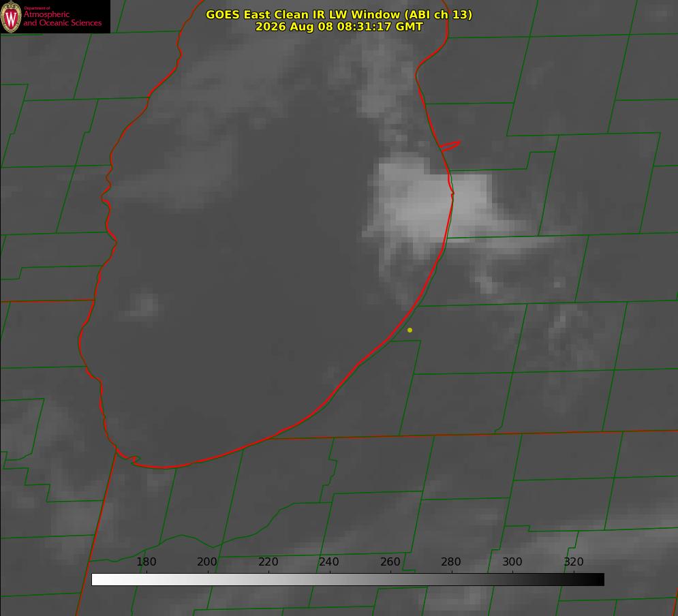Click the mid-gray middle of the colorbar
Image resolution: width=678 pixels, height=616 pixels.
(x=348, y=580)
